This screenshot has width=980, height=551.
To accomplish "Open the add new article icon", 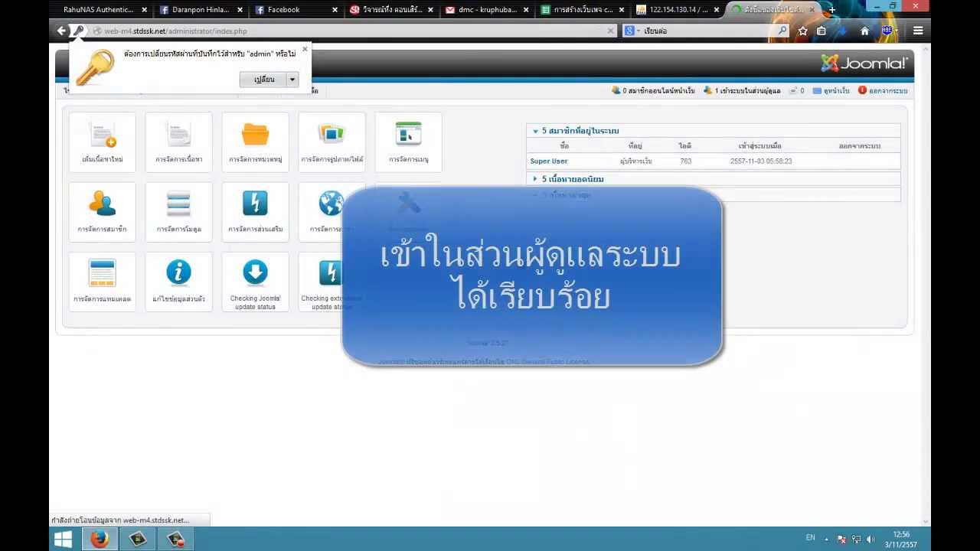I will tap(102, 142).
